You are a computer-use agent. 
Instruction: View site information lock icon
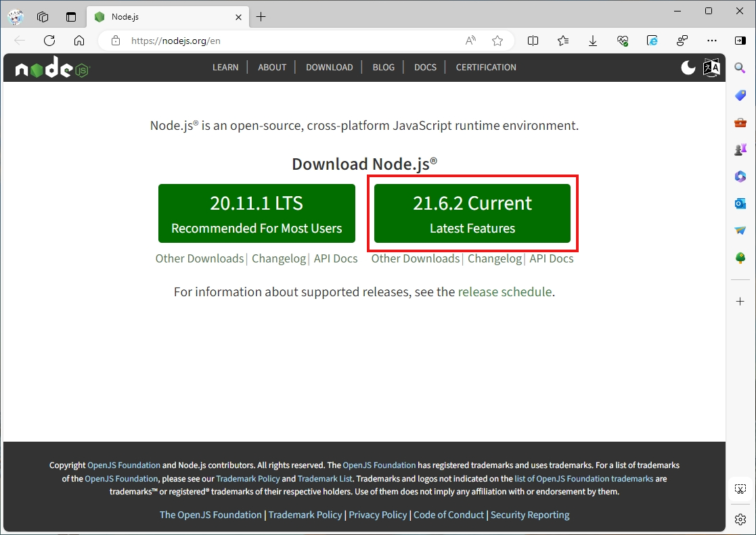pos(116,41)
